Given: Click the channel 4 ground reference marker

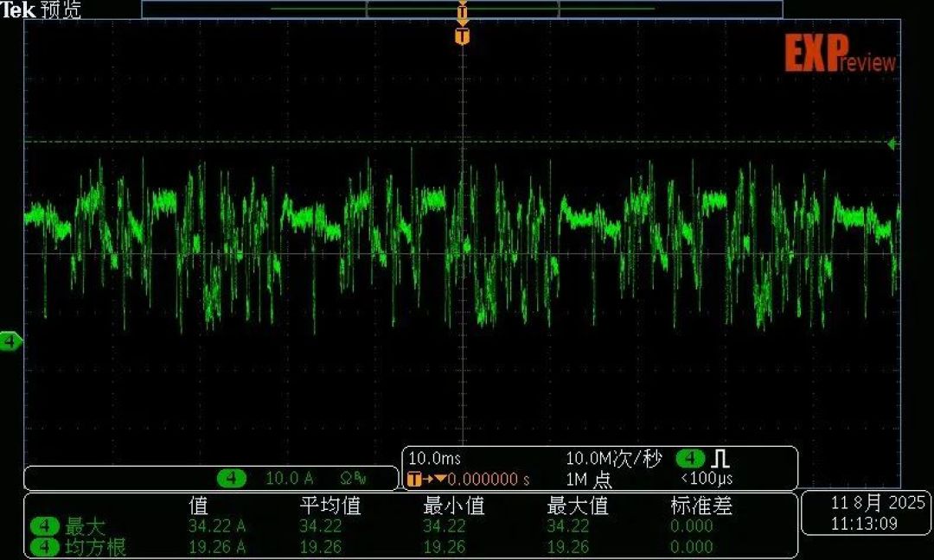Looking at the screenshot, I should click(10, 341).
